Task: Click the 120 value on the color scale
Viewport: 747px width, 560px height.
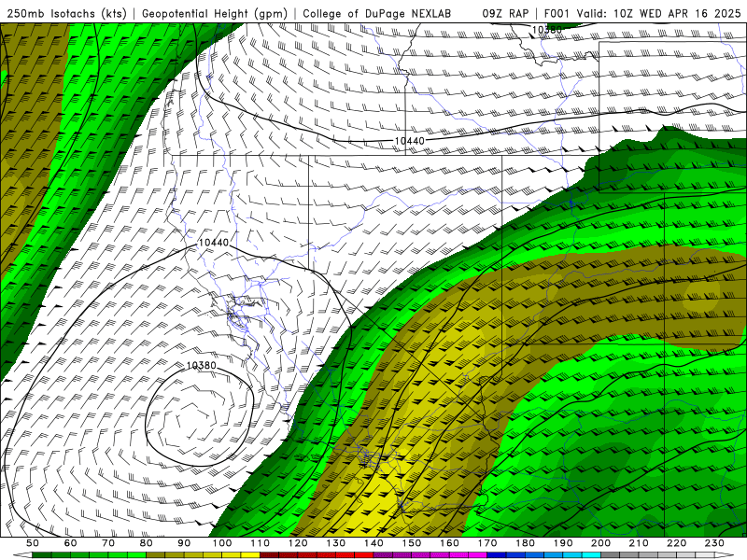Action: coord(298,543)
